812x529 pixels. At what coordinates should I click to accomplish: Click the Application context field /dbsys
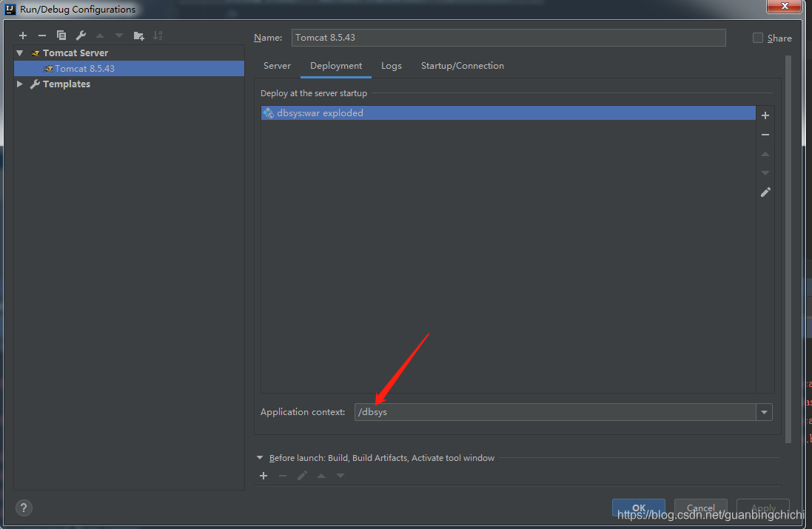tap(555, 413)
